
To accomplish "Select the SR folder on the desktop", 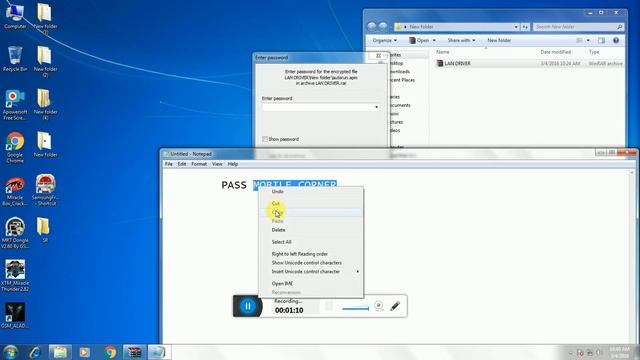I will 44,230.
